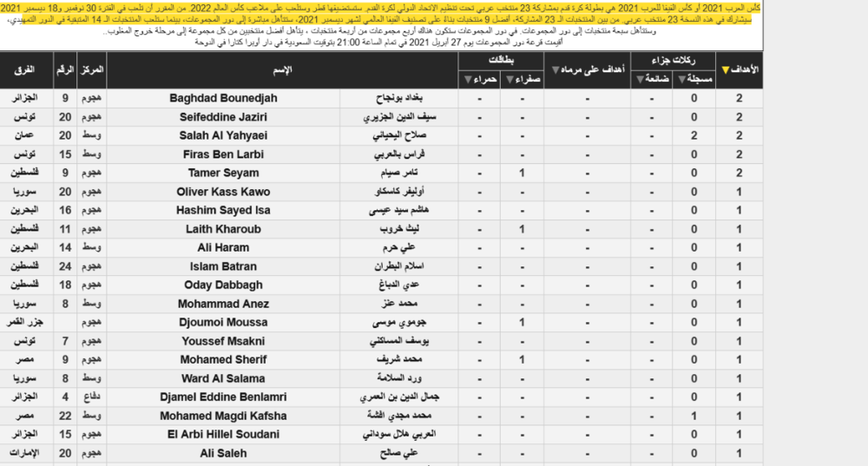Select scored penalty value 1 for Mohamed Magdi Kafsha

tap(694, 417)
